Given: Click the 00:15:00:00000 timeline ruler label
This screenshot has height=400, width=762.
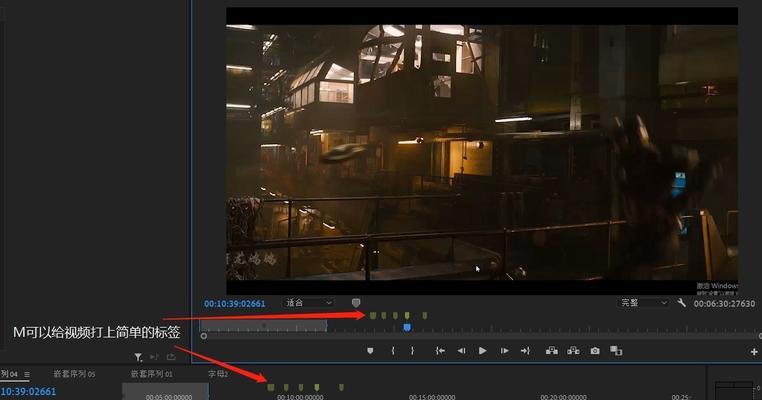Looking at the screenshot, I should (x=432, y=397).
